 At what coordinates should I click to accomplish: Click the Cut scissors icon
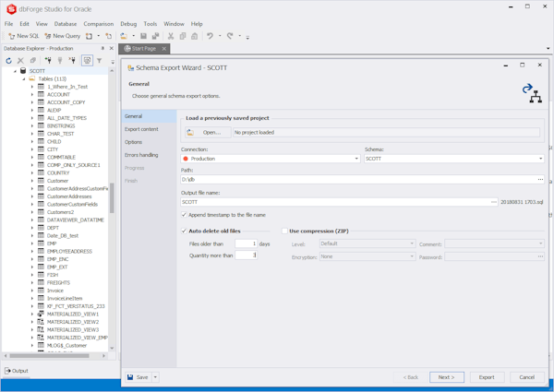(x=171, y=36)
